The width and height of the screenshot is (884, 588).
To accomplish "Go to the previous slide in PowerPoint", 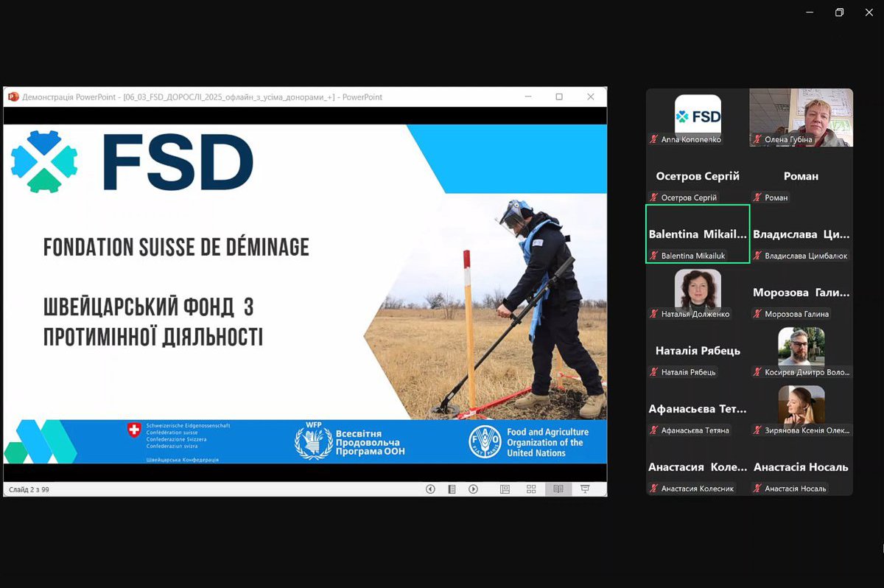I will 430,489.
